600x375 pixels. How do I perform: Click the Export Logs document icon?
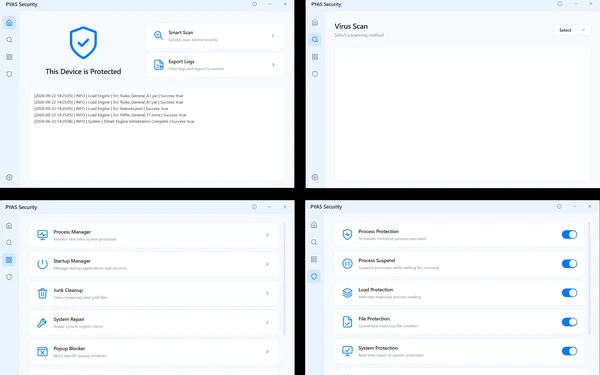[158, 65]
